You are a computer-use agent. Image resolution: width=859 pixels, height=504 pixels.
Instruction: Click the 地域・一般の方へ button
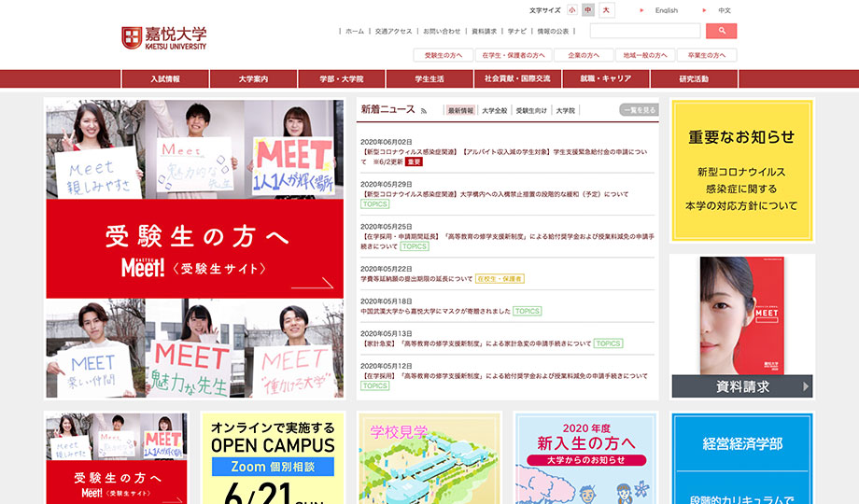(x=645, y=55)
